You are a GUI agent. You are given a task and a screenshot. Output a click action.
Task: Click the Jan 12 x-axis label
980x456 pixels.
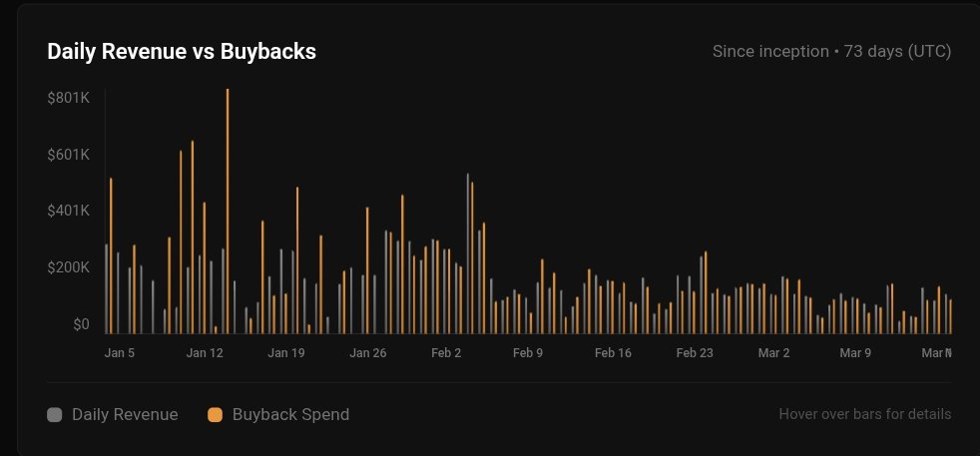205,353
